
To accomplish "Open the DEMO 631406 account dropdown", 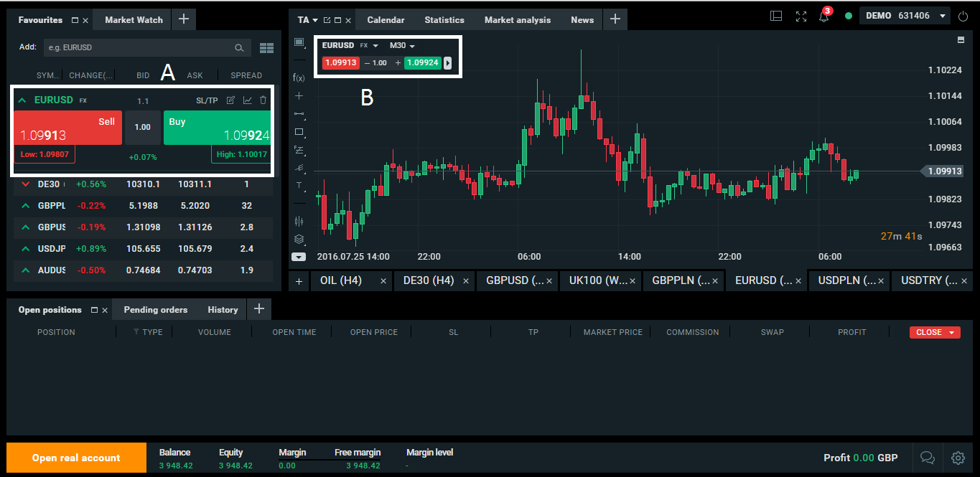I will pyautogui.click(x=907, y=16).
